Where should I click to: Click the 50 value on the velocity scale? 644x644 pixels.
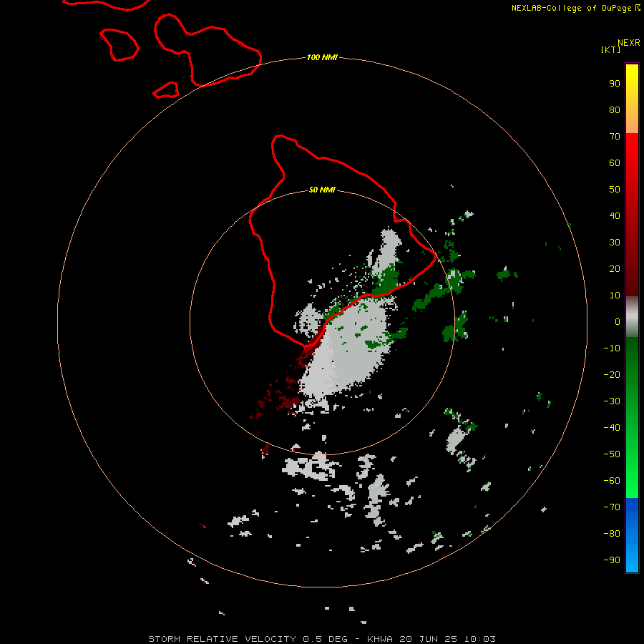(x=615, y=190)
